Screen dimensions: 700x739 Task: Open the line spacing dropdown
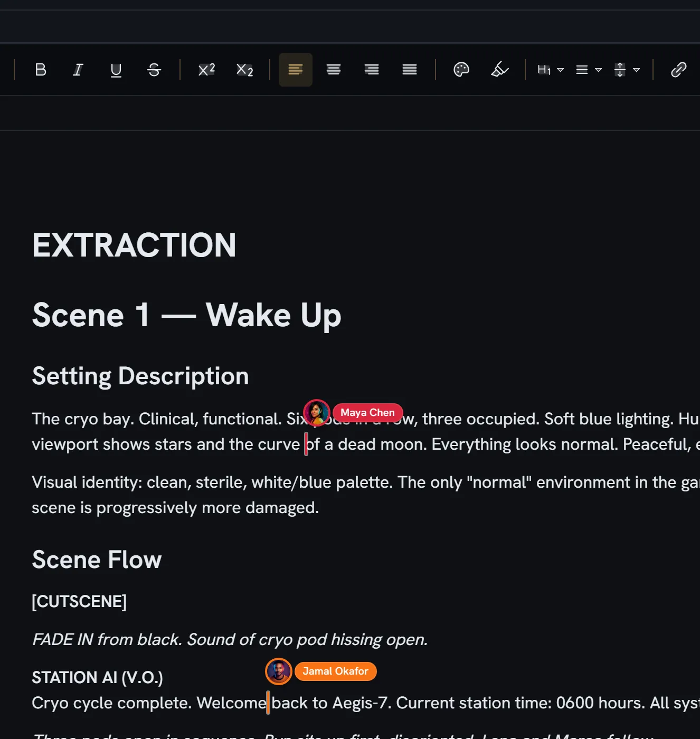[x=627, y=70]
